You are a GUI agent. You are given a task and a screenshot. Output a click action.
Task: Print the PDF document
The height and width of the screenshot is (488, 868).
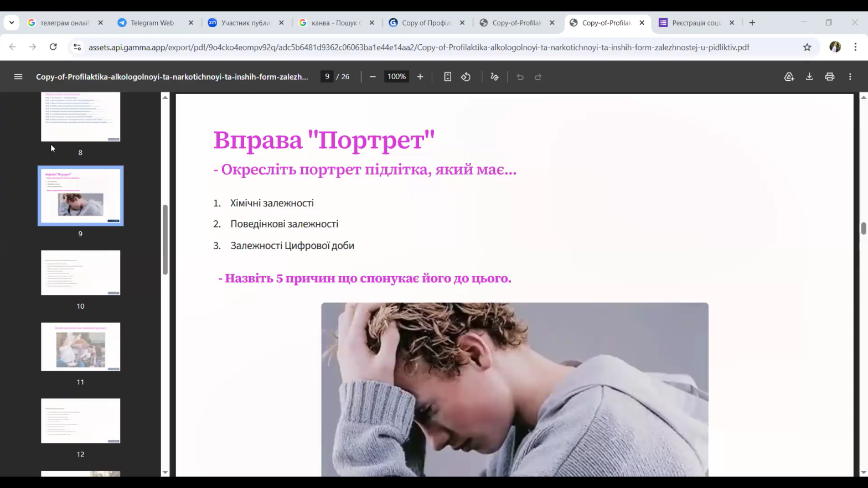pyautogui.click(x=829, y=77)
